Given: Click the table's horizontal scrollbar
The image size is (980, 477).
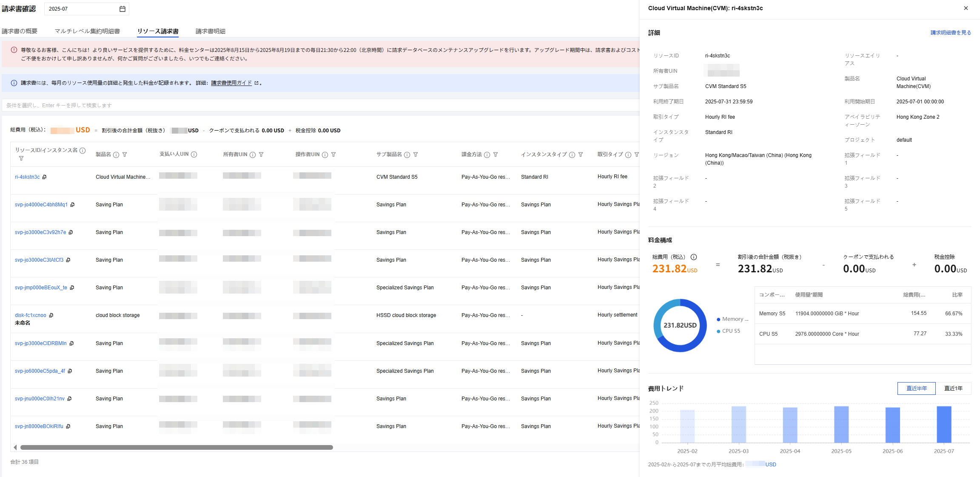Looking at the screenshot, I should pyautogui.click(x=177, y=447).
